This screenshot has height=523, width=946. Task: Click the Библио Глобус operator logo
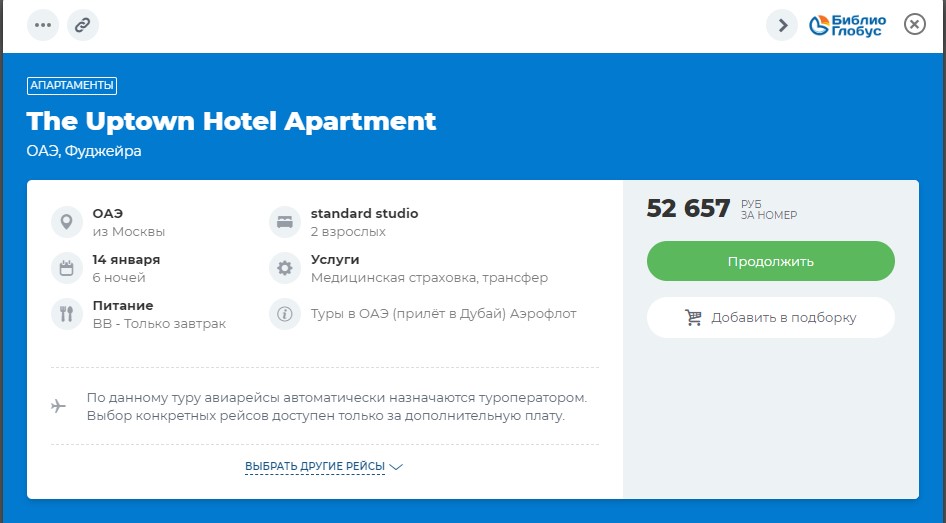point(845,25)
